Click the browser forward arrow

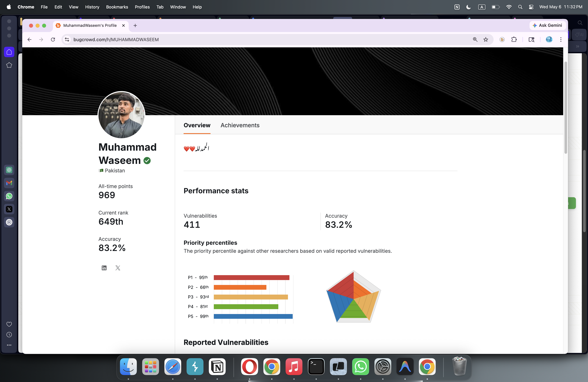(x=41, y=40)
